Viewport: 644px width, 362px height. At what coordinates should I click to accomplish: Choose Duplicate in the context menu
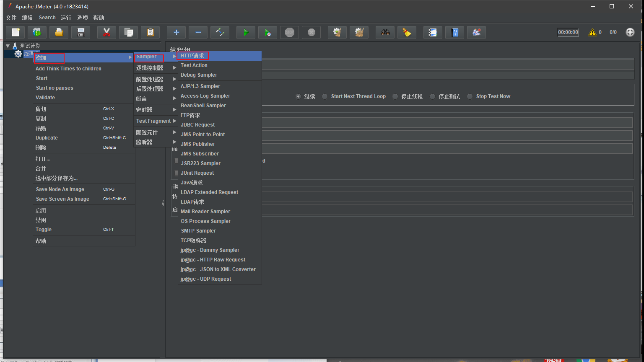[x=84, y=138]
